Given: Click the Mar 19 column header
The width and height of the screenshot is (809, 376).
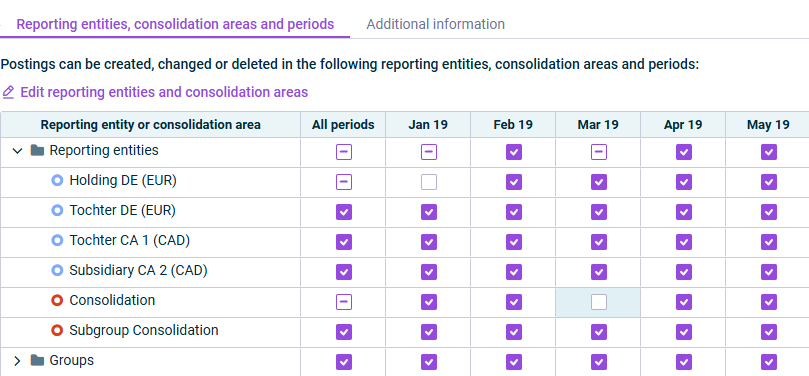Looking at the screenshot, I should click(598, 125).
